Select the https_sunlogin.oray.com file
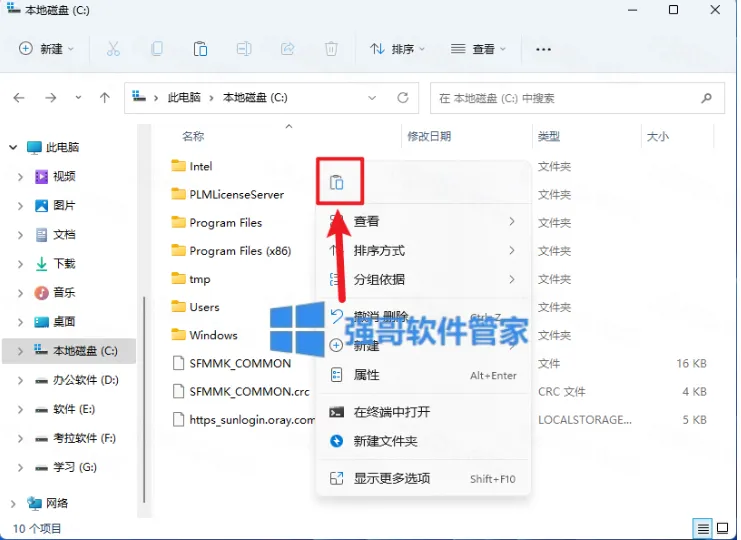 point(243,420)
